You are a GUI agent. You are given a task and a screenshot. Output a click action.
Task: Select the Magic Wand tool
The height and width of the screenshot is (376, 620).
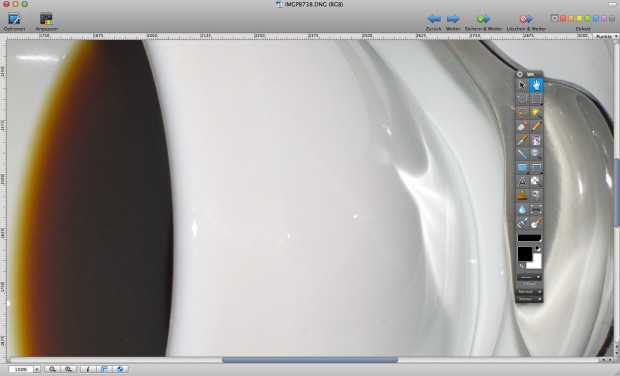(x=536, y=112)
